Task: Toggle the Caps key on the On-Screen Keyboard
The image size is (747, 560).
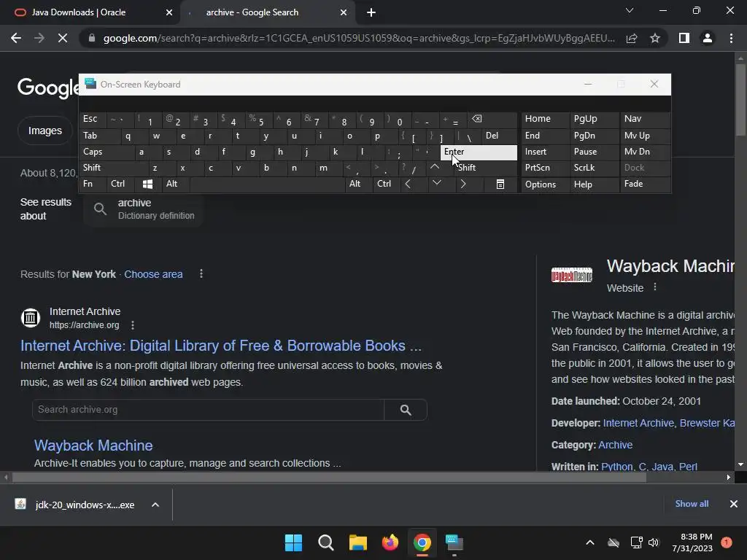Action: tap(107, 152)
